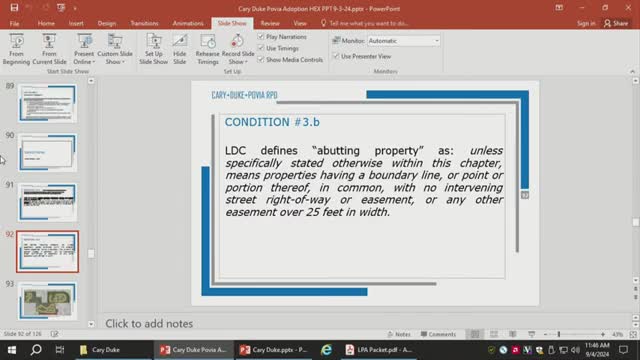The width and height of the screenshot is (640, 360).
Task: Start Rehearse Timings
Action: (x=207, y=49)
